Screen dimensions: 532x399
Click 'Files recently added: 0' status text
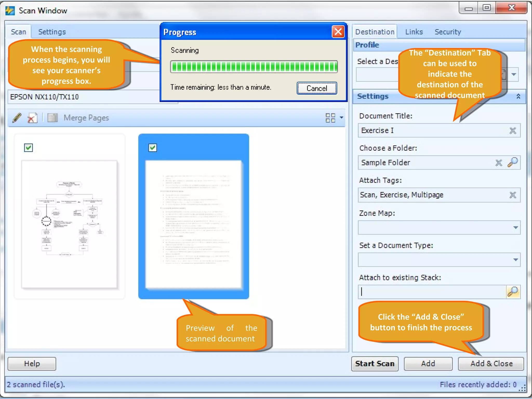pyautogui.click(x=478, y=384)
